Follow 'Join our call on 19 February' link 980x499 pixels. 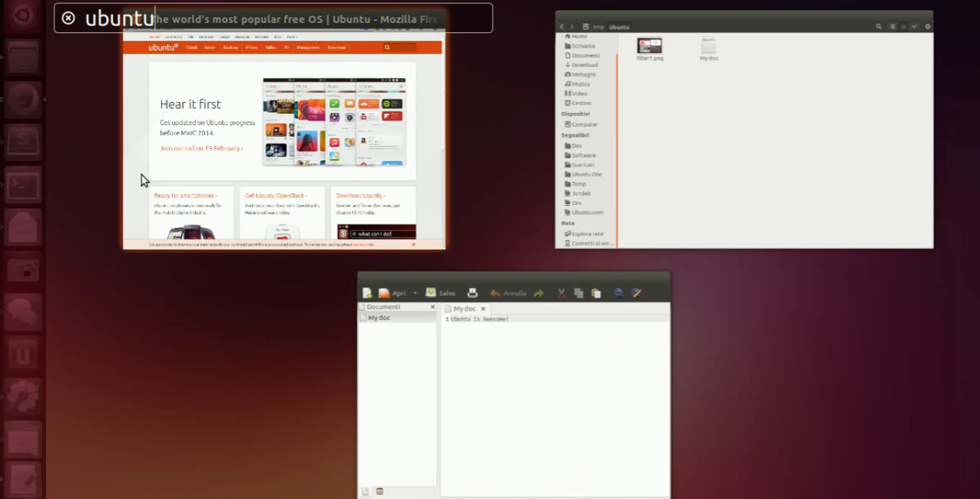point(201,149)
